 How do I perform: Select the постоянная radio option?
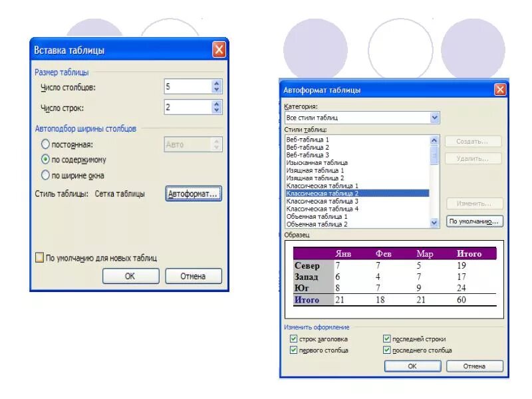(x=45, y=144)
